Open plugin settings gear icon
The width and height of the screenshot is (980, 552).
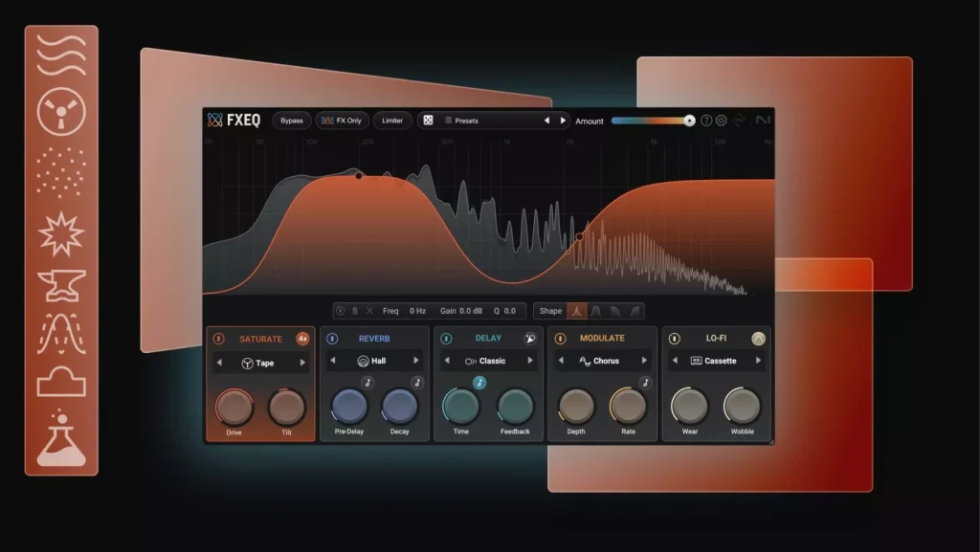(722, 121)
